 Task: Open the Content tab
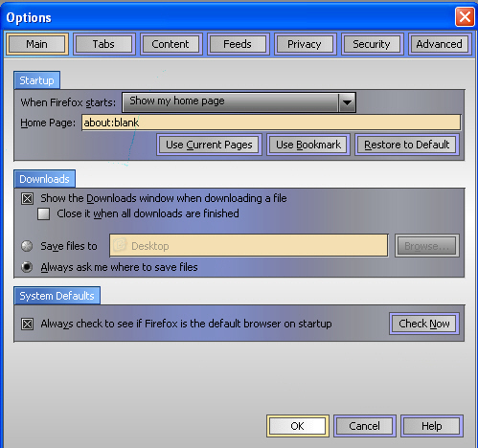pos(171,44)
